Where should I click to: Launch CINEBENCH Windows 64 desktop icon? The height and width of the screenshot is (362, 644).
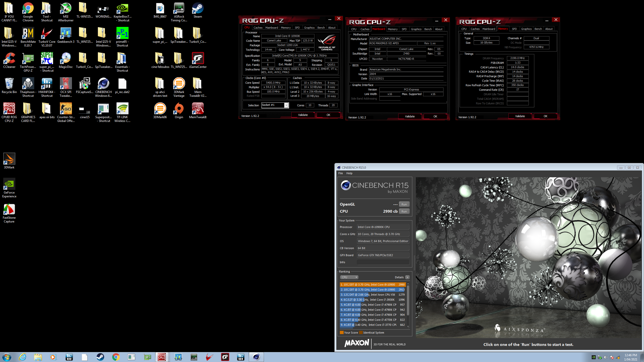[x=103, y=87]
